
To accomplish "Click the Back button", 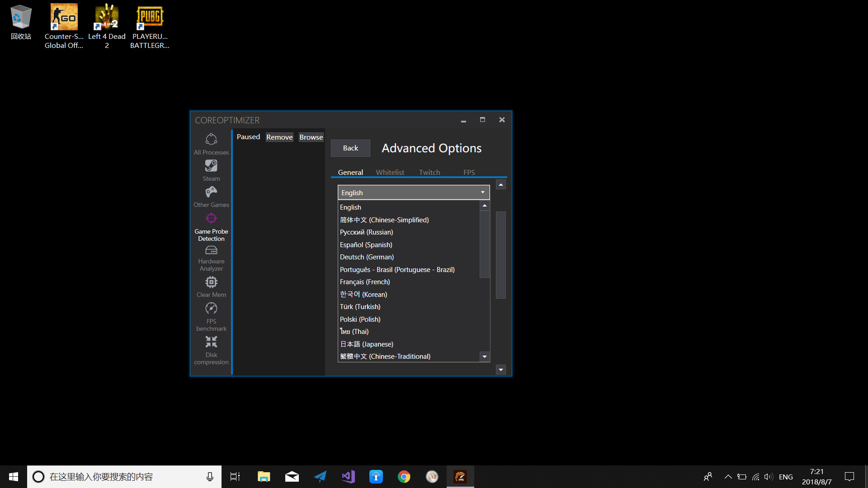I will click(350, 148).
